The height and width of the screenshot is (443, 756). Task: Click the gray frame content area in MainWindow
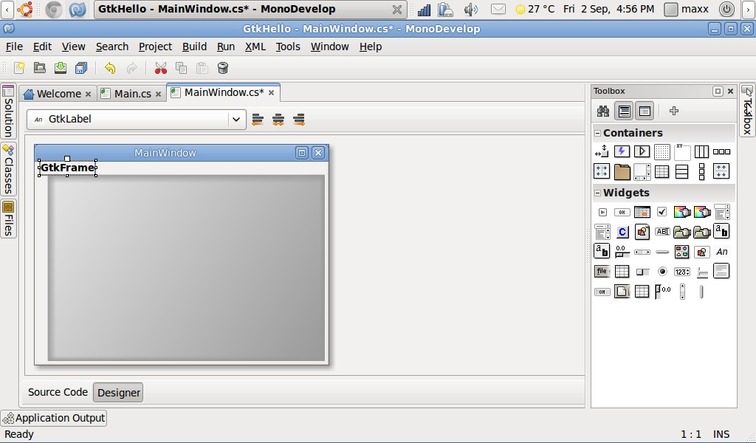[x=186, y=268]
